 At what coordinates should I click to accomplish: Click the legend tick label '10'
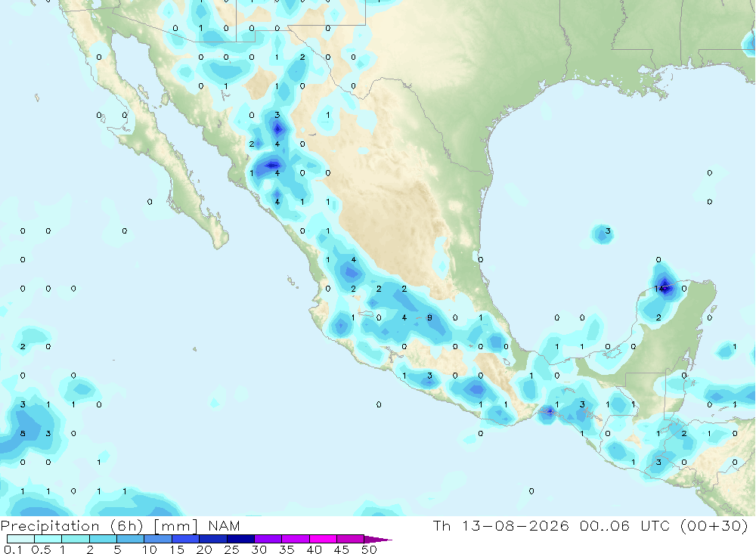point(150,549)
